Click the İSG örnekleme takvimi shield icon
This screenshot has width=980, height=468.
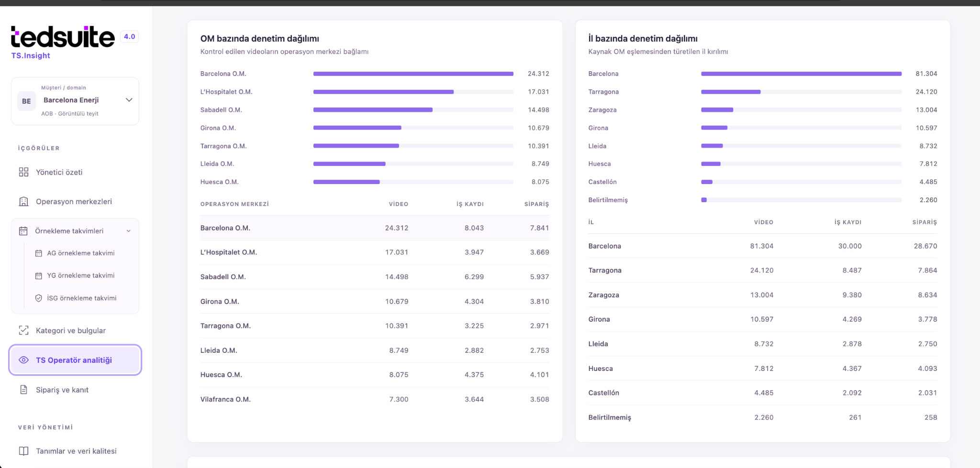pyautogui.click(x=39, y=298)
